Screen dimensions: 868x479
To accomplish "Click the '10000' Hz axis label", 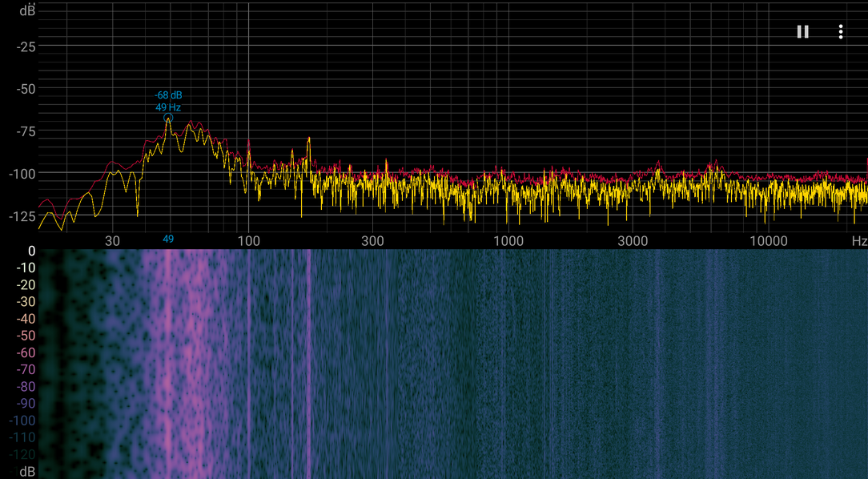I will [769, 241].
